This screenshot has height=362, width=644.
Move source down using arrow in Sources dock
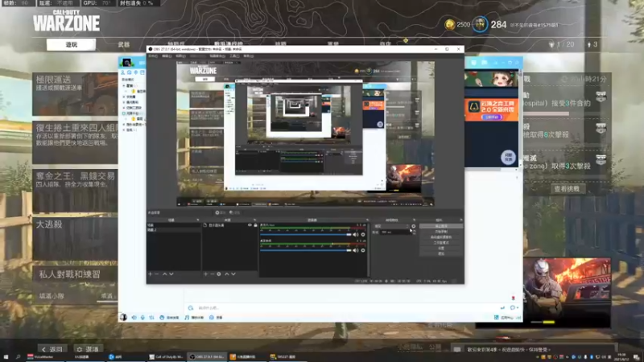tap(233, 274)
